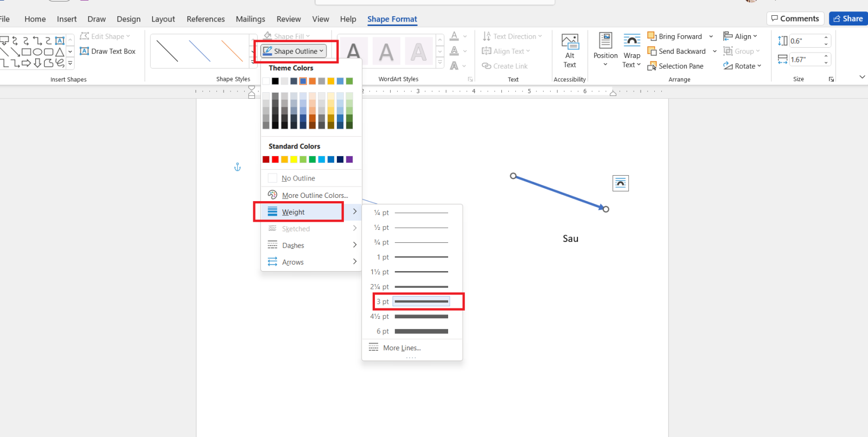Pick the red standard color swatch
868x437 pixels.
coord(275,159)
